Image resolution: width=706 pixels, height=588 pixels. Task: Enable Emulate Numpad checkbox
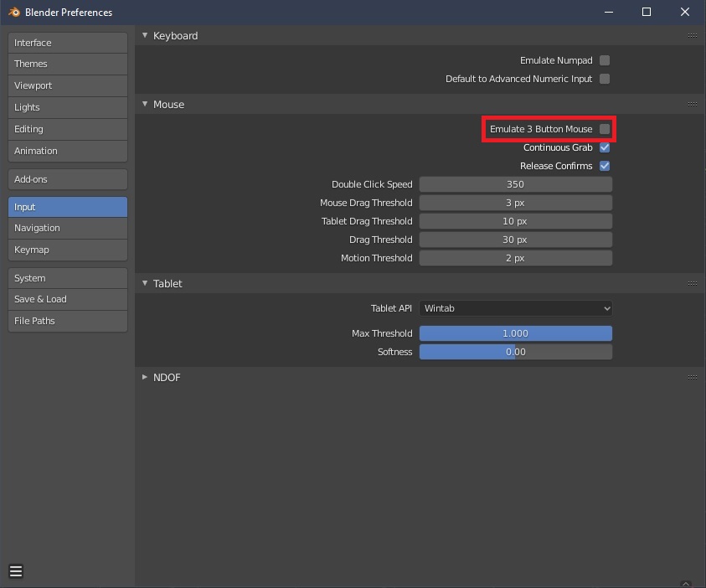(x=605, y=60)
